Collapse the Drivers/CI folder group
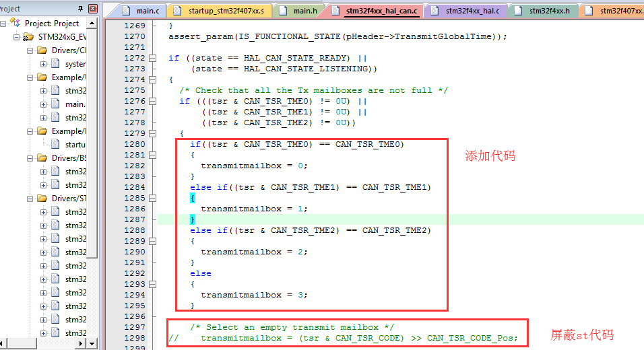 [x=30, y=51]
